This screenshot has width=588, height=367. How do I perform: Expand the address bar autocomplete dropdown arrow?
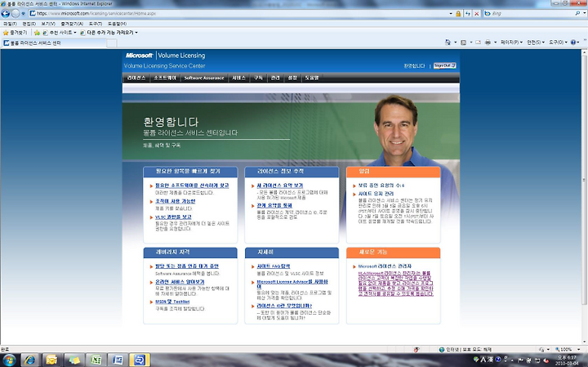(x=451, y=14)
